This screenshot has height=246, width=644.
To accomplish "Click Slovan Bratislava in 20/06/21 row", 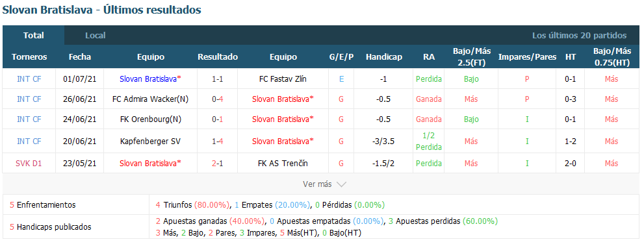I will (x=283, y=141).
